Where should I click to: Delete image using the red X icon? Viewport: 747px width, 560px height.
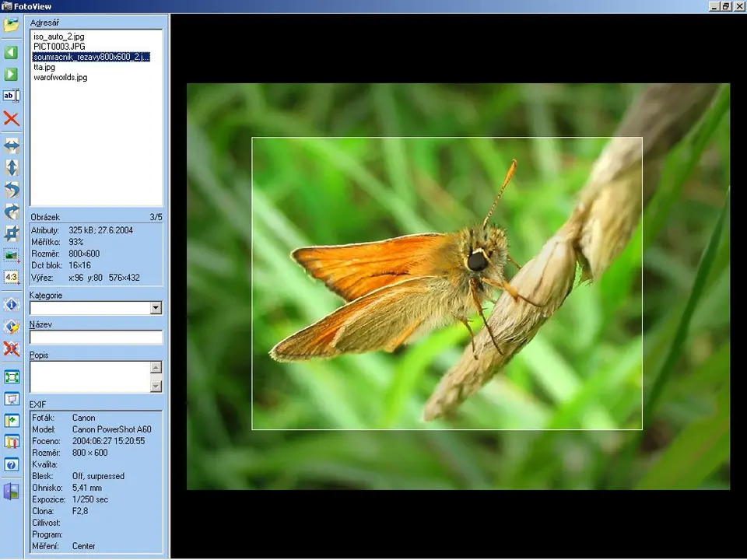coord(11,119)
